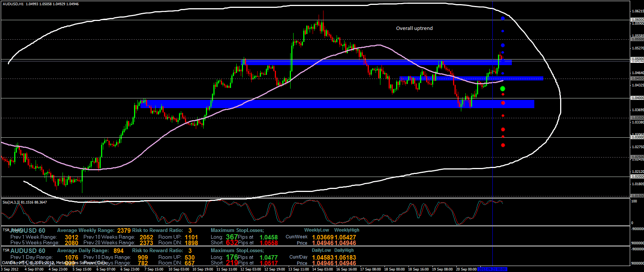Click the '3 Sep 2012' date label
Image resolution: width=644 pixels, height=272 pixels.
10,269
